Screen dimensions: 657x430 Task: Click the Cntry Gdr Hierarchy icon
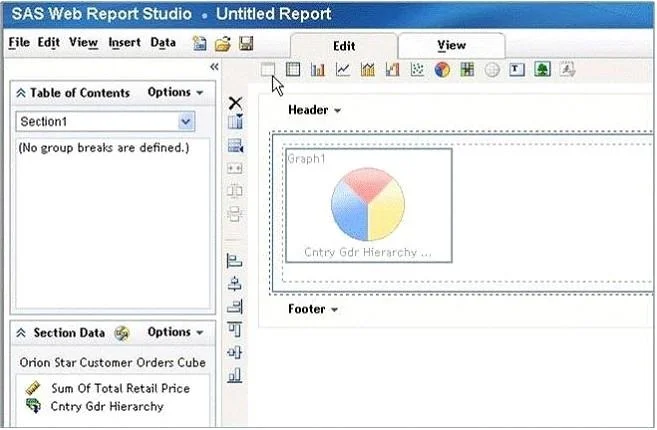(x=34, y=406)
